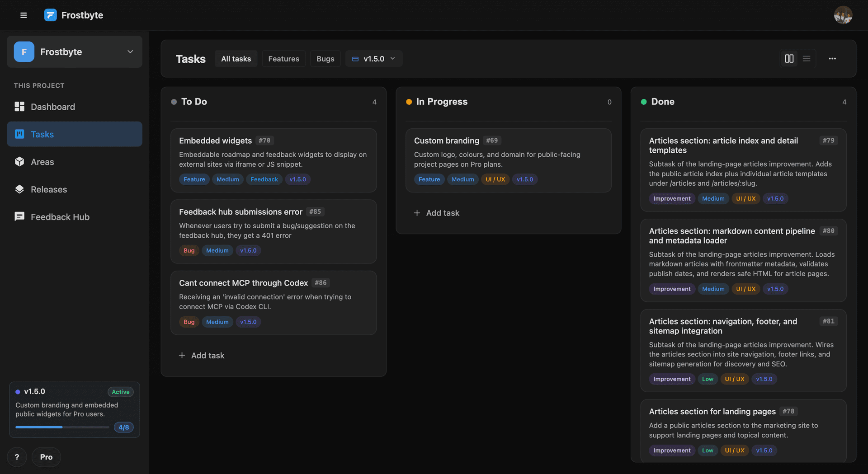Click the Feedback tag on Embedded widgets

264,179
